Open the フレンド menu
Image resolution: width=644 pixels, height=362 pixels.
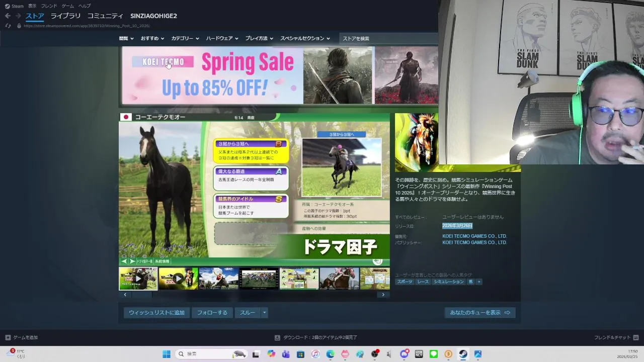49,6
